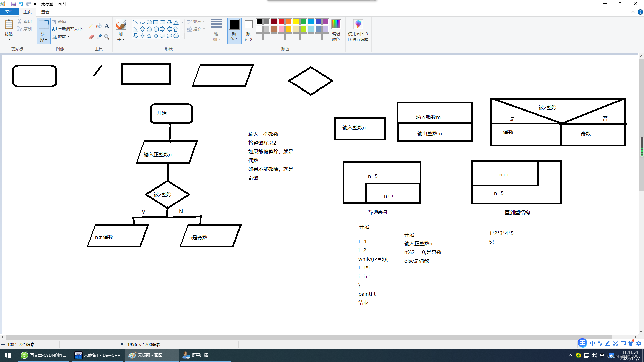The height and width of the screenshot is (362, 644).
Task: Toggle the rectangular selection tool
Action: (43, 25)
